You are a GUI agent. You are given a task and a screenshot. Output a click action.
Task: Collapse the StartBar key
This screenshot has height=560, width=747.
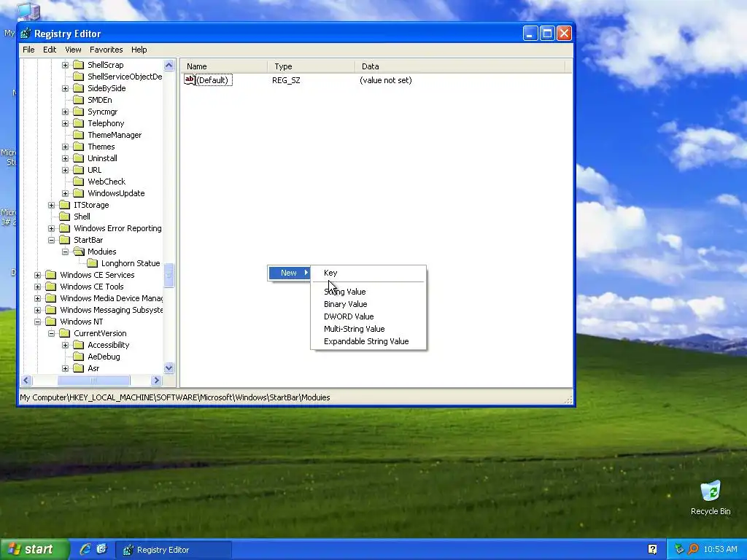[x=52, y=240]
